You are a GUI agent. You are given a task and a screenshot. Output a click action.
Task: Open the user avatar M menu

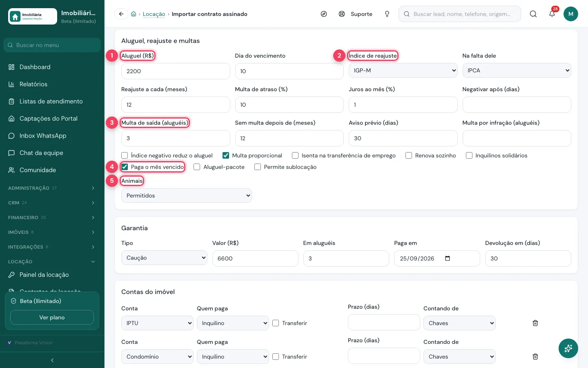point(571,14)
